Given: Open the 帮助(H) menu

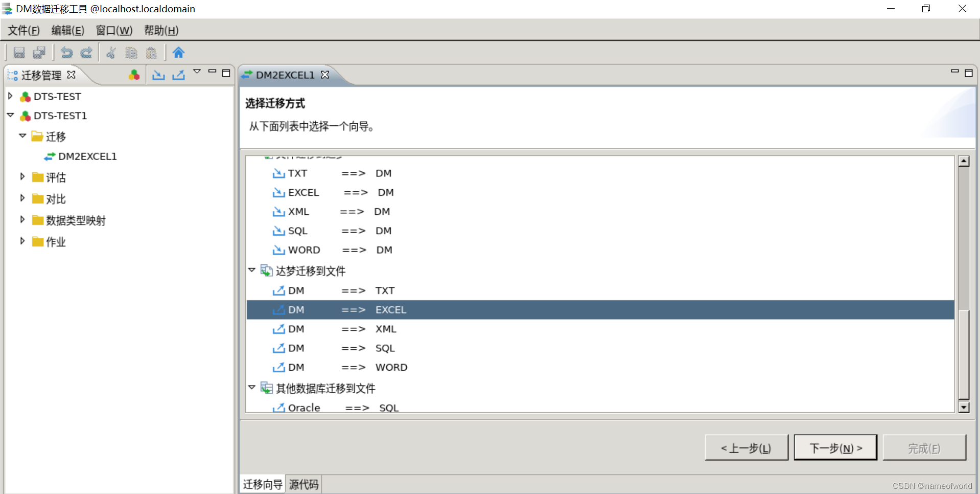Looking at the screenshot, I should tap(161, 30).
